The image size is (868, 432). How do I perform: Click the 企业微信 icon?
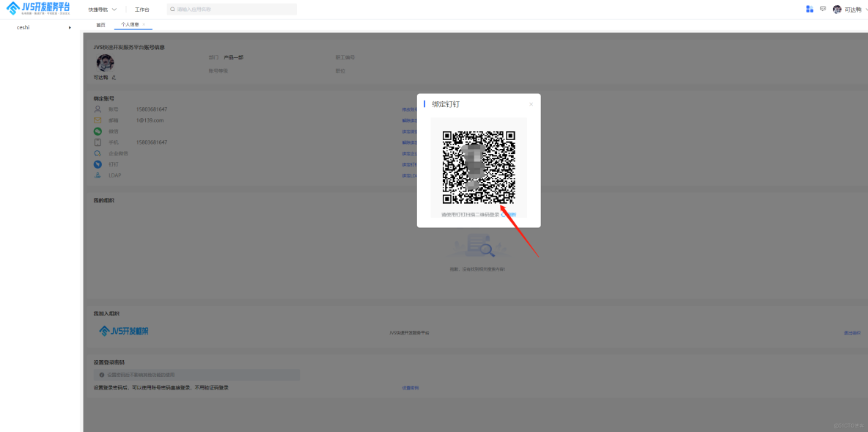pyautogui.click(x=98, y=153)
